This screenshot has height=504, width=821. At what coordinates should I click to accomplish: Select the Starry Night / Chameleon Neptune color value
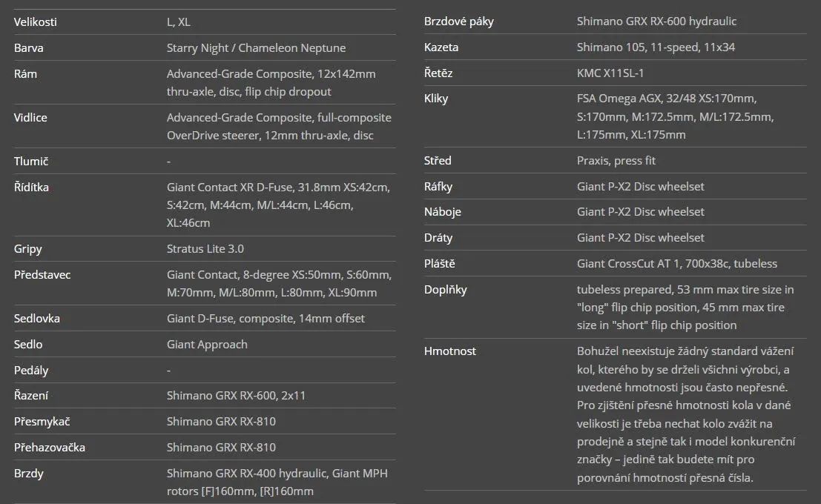tap(256, 48)
